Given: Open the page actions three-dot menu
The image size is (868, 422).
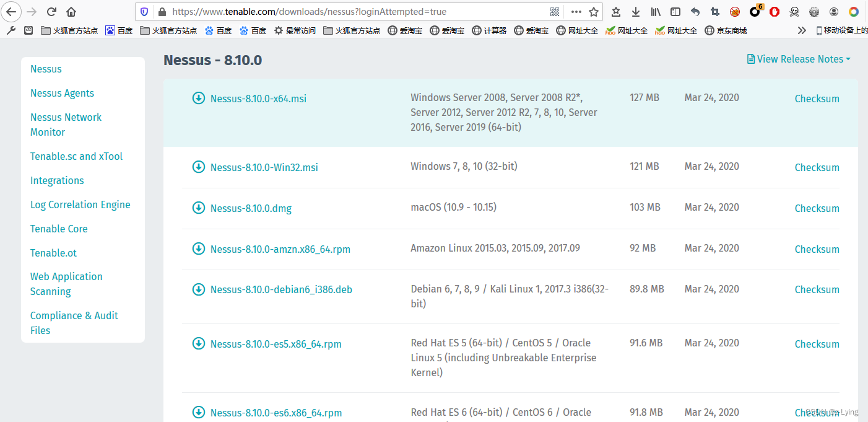Looking at the screenshot, I should [x=576, y=12].
